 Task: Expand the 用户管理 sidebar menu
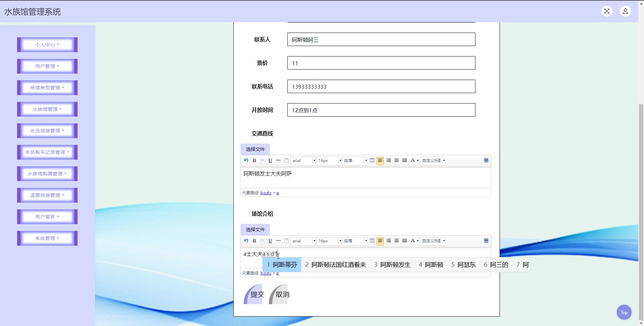[x=47, y=66]
